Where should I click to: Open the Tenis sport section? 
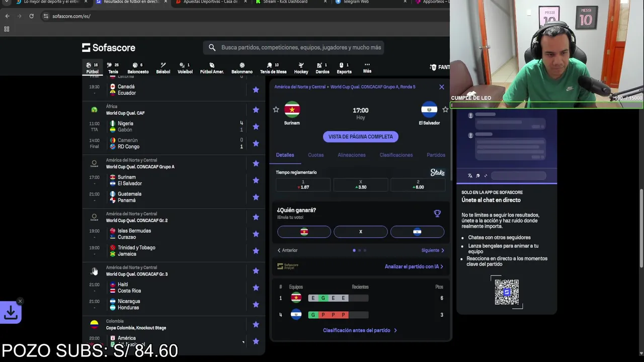113,68
